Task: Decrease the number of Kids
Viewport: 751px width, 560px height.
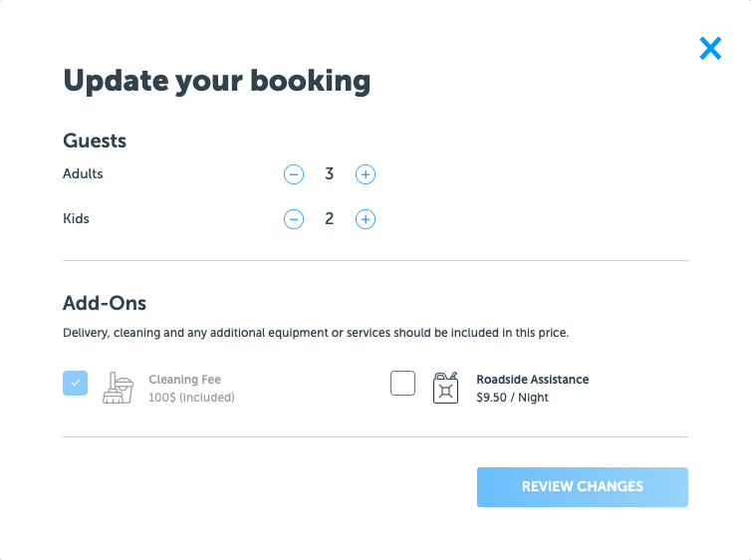Action: coord(294,219)
